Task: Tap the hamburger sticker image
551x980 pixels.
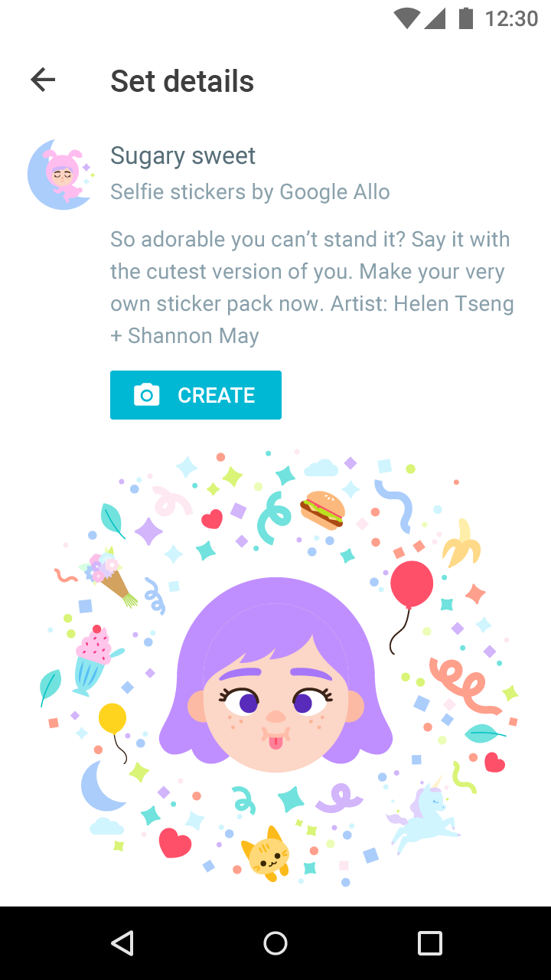Action: click(322, 509)
